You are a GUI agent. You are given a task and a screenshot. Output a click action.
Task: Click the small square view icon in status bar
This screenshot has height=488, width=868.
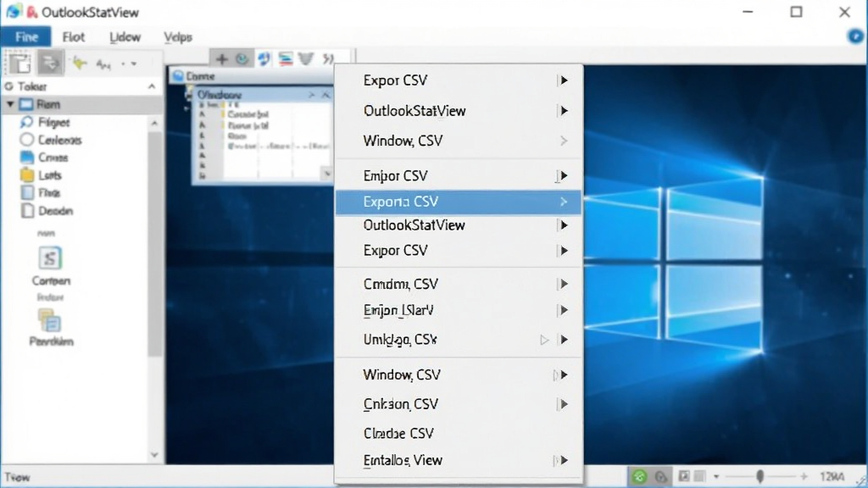click(684, 476)
